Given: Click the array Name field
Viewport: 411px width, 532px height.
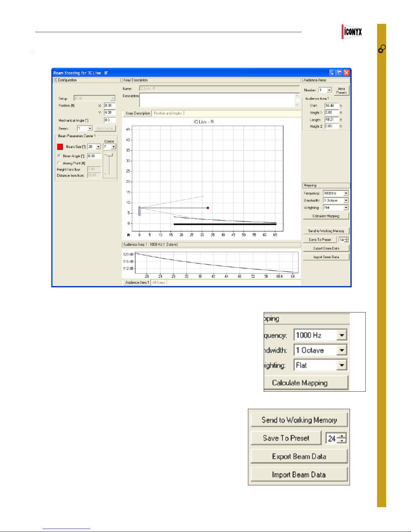Looking at the screenshot, I should pyautogui.click(x=219, y=89).
